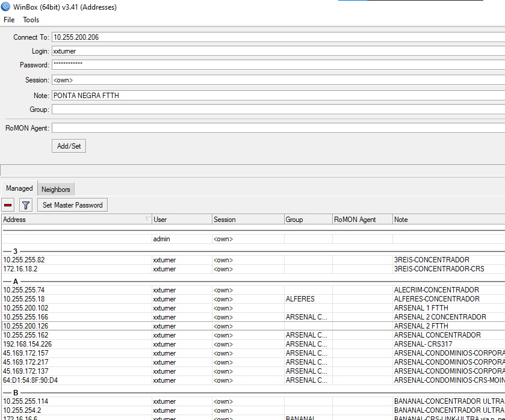Click note ARSENAL 2 CONCENTRADOR
Viewport: 505px width, 420px height.
point(440,317)
